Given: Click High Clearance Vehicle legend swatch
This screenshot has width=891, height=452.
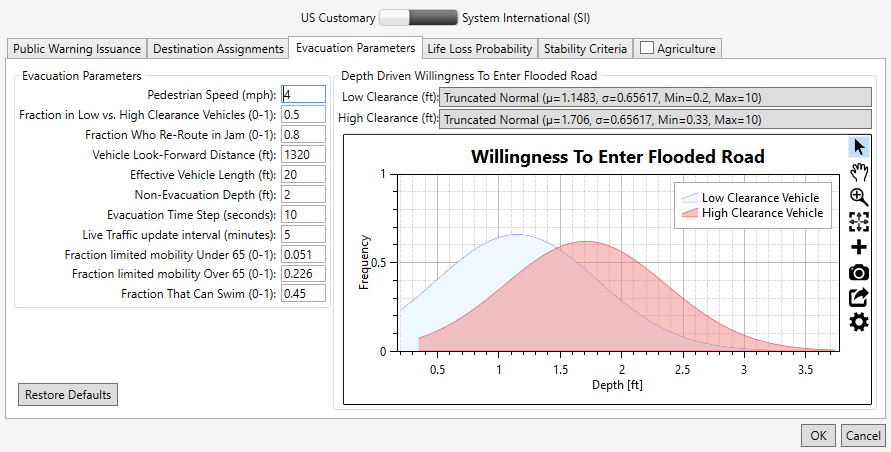Looking at the screenshot, I should pos(689,213).
